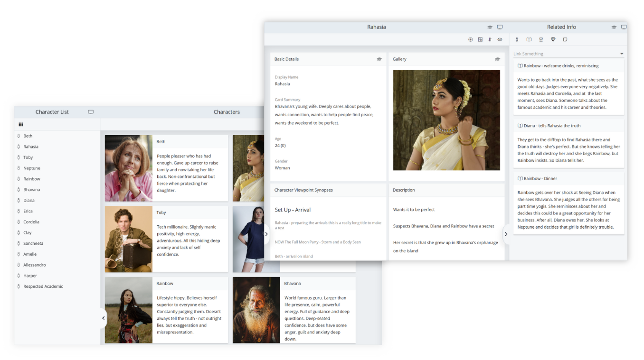This screenshot has width=644, height=360.
Task: Click the Gender field showing Woman
Action: pos(282,168)
